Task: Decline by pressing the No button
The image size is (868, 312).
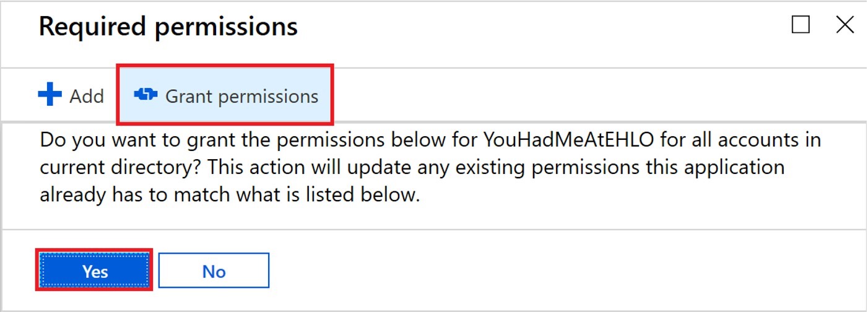Action: 214,271
